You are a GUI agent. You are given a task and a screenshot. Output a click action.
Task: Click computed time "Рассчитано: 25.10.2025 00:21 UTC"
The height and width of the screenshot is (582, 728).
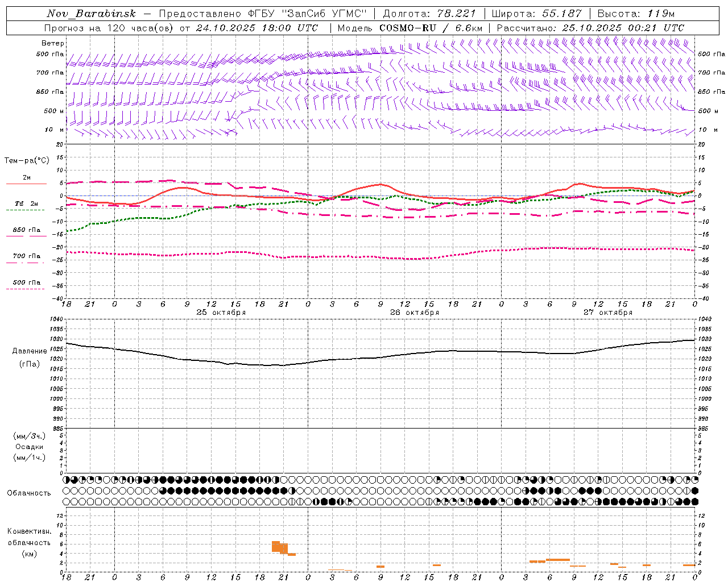coord(590,28)
